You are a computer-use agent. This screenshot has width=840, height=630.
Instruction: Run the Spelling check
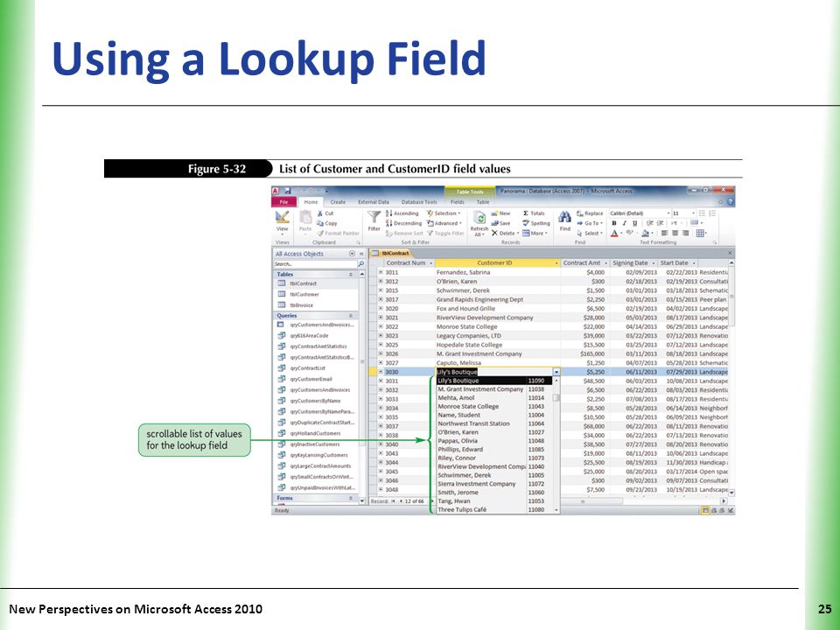point(536,223)
